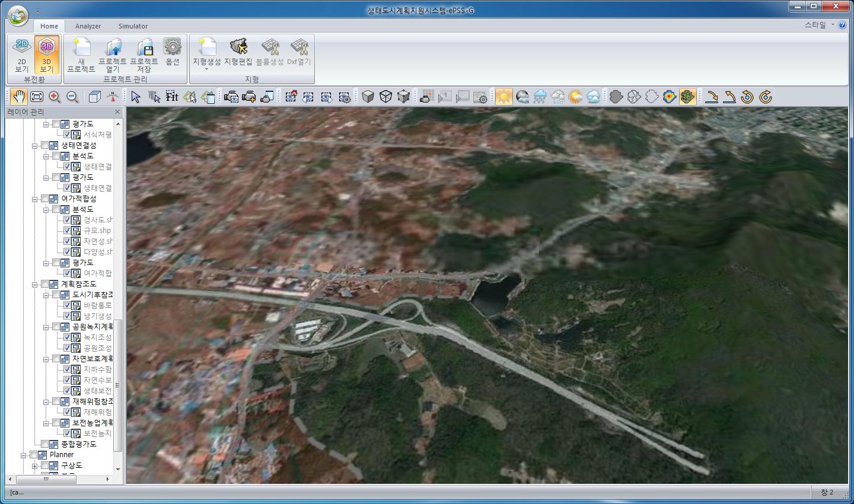This screenshot has height=504, width=854.
Task: Activate the zoom out magnifier
Action: tap(72, 97)
